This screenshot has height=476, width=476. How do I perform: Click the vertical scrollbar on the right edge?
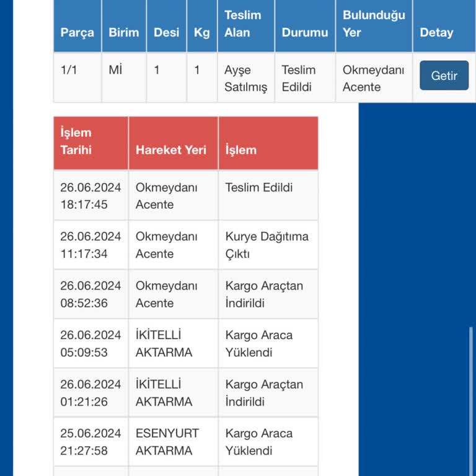(x=471, y=402)
